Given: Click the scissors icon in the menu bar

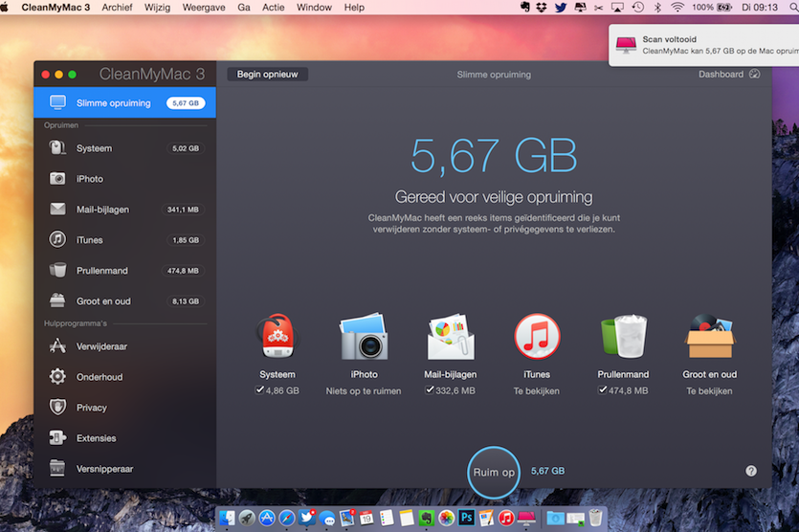Looking at the screenshot, I should click(x=599, y=7).
